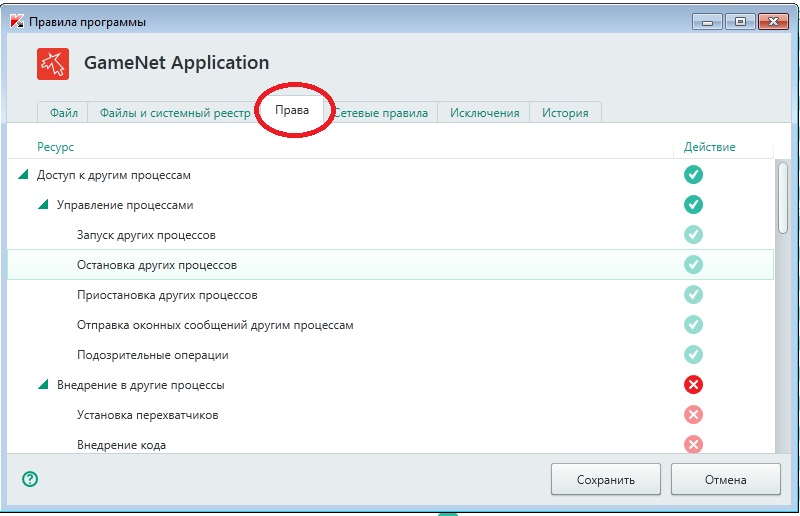800x516 pixels.
Task: Select the Права tab
Action: tap(292, 110)
